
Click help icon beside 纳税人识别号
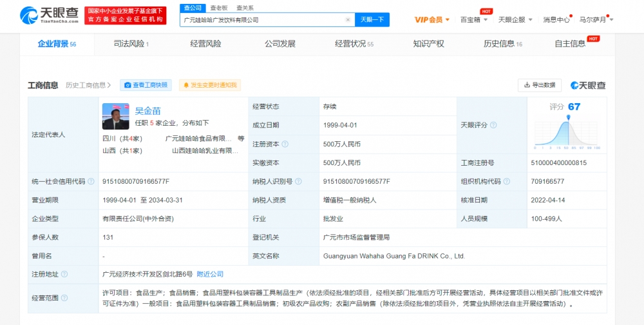click(x=299, y=182)
